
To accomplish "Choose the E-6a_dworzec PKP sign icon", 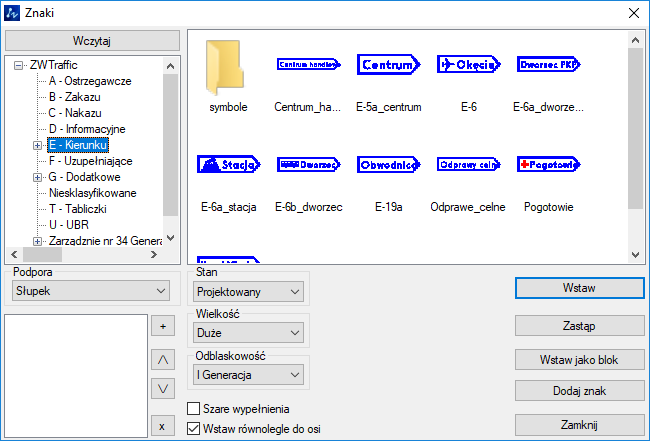I will click(x=548, y=65).
